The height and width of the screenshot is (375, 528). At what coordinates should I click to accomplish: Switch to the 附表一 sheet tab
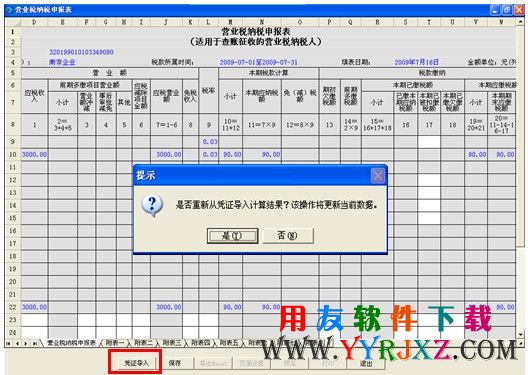click(x=115, y=343)
